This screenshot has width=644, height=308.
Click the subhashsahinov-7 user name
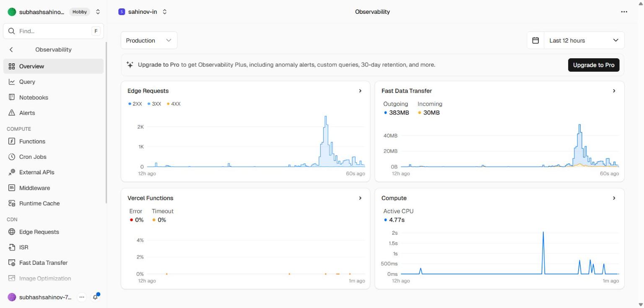(x=45, y=297)
